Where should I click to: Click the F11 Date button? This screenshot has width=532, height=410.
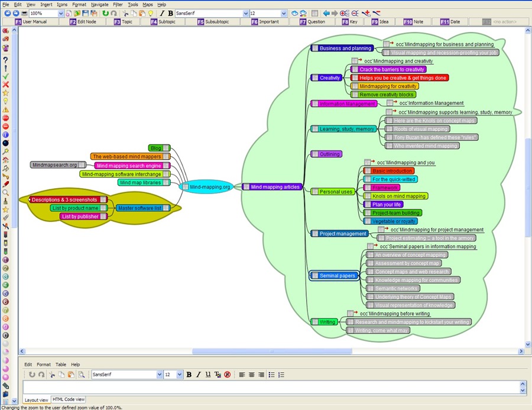[x=450, y=22]
